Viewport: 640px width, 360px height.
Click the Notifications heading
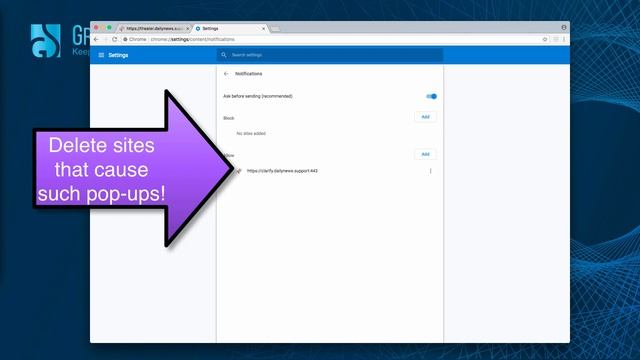tap(249, 74)
